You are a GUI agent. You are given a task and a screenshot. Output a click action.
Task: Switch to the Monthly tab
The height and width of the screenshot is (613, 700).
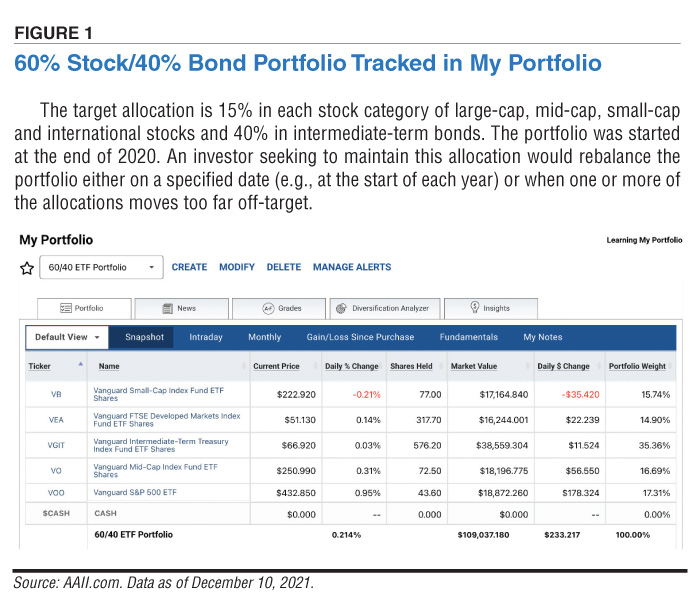(x=264, y=337)
